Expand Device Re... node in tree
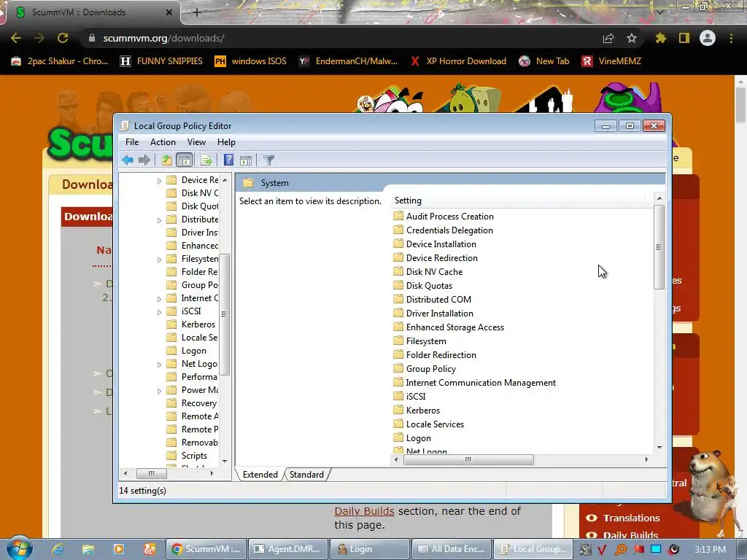 [159, 181]
